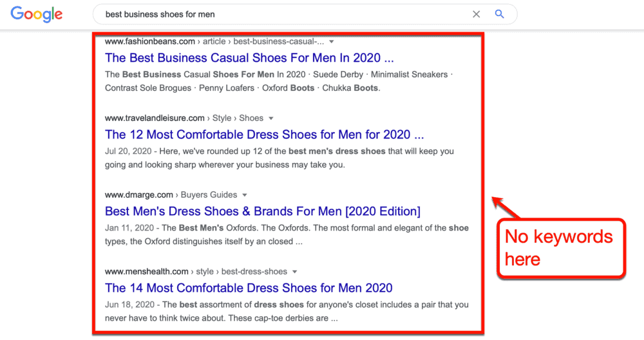This screenshot has width=644, height=340.
Task: Click the 'Jun 18, 2020' snippet date
Action: pos(129,305)
